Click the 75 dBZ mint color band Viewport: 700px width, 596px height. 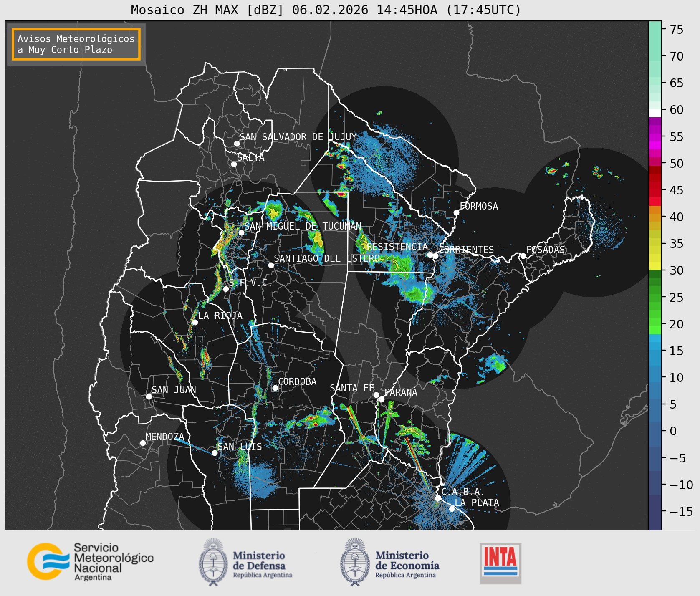655,29
